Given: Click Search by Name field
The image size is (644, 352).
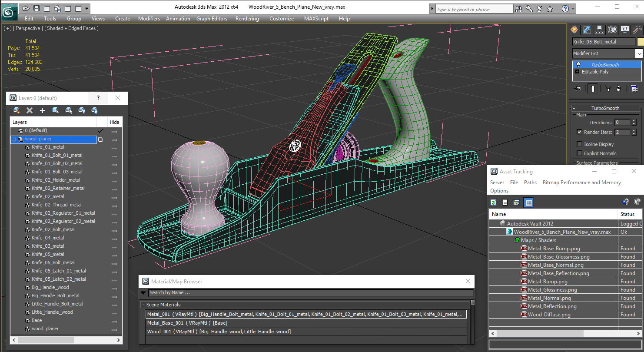Looking at the screenshot, I should [311, 293].
